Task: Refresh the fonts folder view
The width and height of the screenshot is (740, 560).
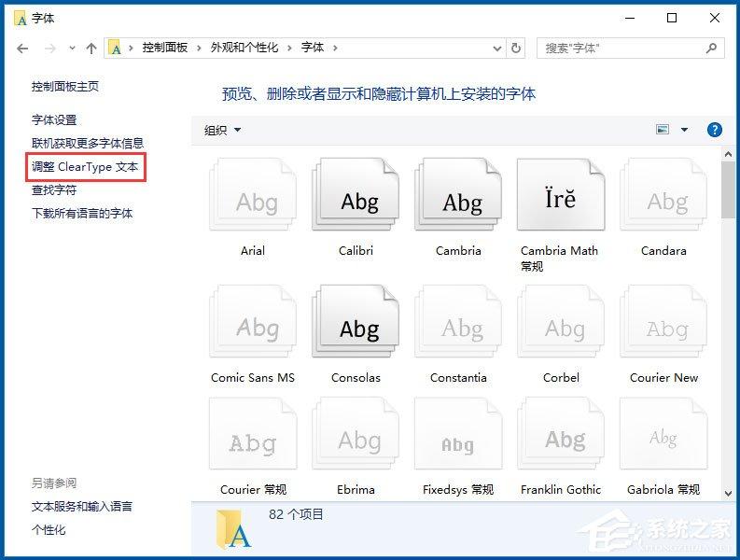Action: coord(516,49)
